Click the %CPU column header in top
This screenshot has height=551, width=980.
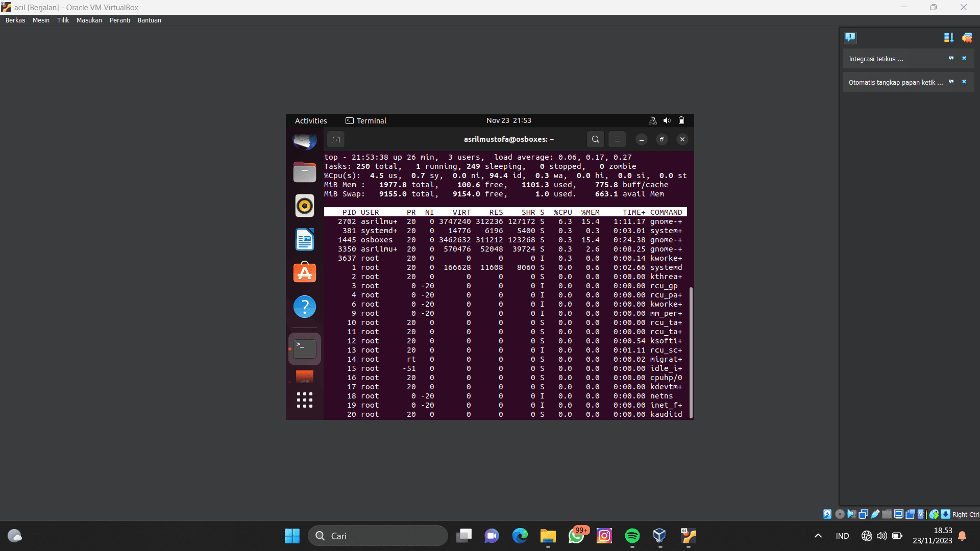pos(563,212)
